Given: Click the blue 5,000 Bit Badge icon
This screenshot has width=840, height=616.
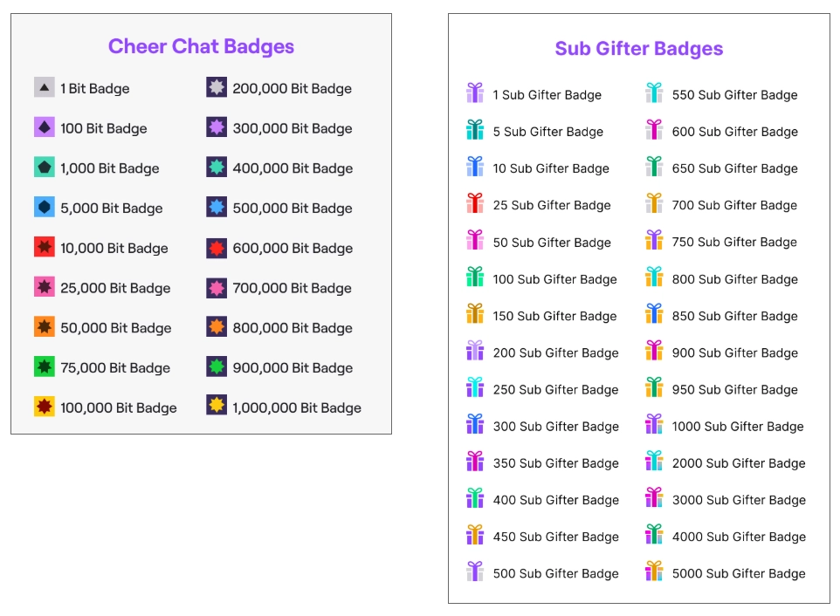Looking at the screenshot, I should 45,208.
